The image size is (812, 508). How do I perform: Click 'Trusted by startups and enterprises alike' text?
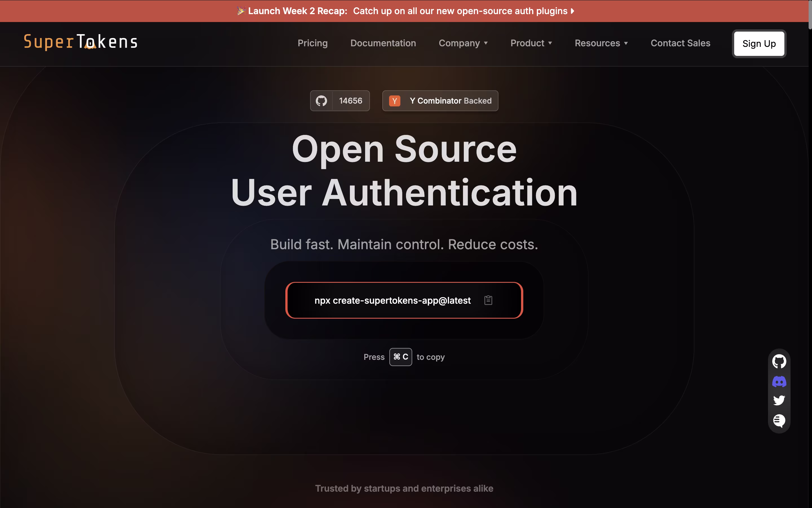coord(404,488)
